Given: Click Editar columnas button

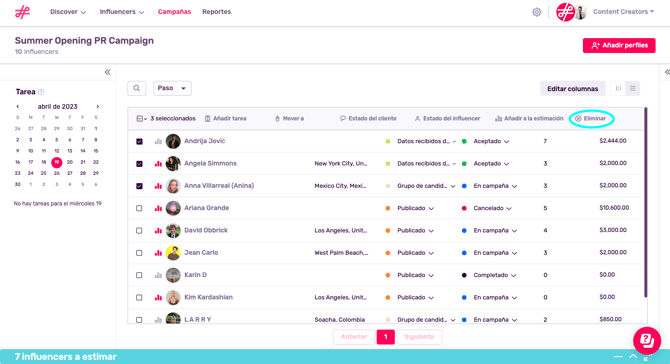Looking at the screenshot, I should point(573,88).
